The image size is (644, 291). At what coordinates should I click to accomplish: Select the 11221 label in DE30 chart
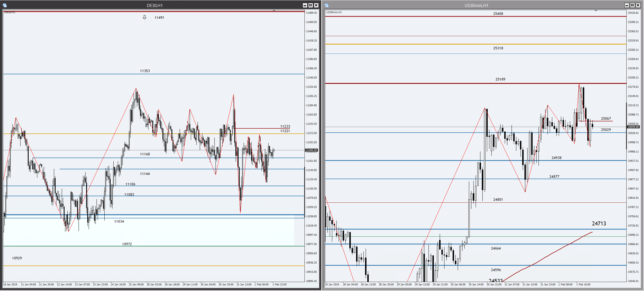coord(285,131)
